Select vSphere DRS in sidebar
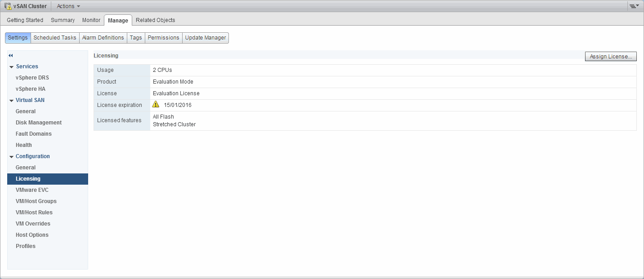 tap(32, 78)
